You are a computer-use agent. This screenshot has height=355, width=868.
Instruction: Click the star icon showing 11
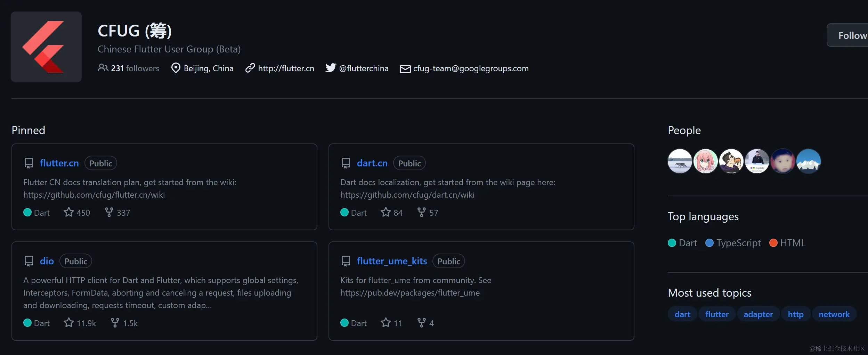pyautogui.click(x=386, y=322)
